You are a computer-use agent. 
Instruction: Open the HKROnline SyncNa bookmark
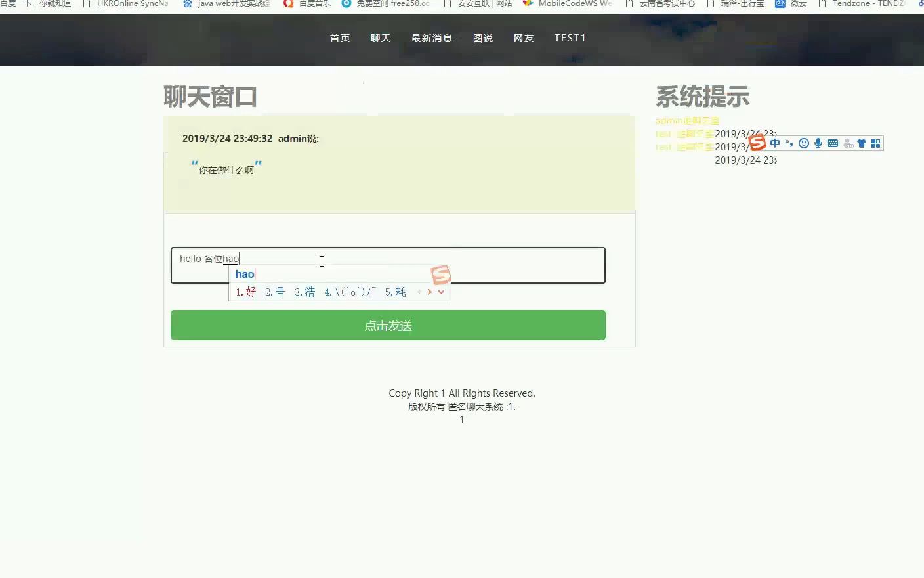[125, 3]
